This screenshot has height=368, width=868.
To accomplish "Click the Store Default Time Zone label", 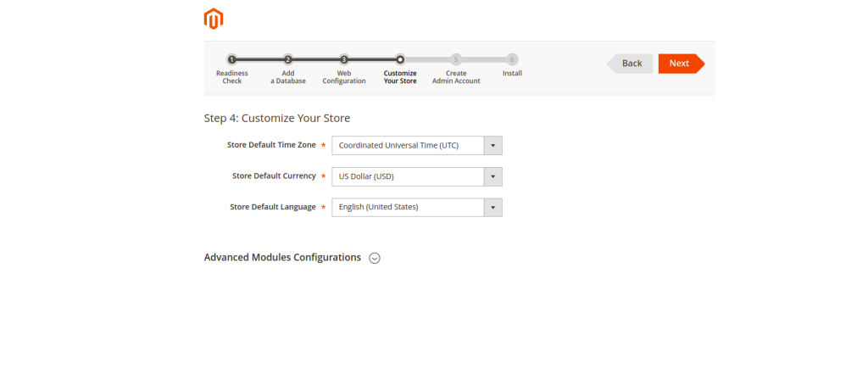I will [271, 145].
